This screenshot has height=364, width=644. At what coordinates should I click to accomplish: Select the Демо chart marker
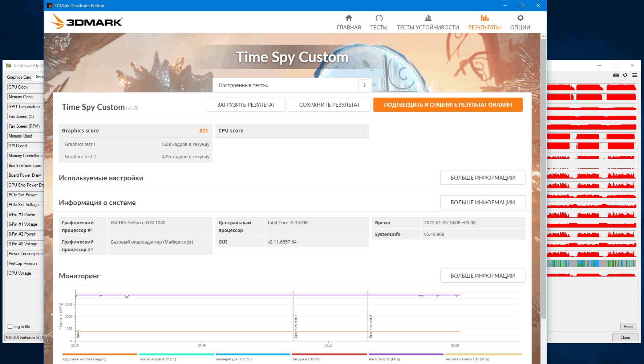78,334
